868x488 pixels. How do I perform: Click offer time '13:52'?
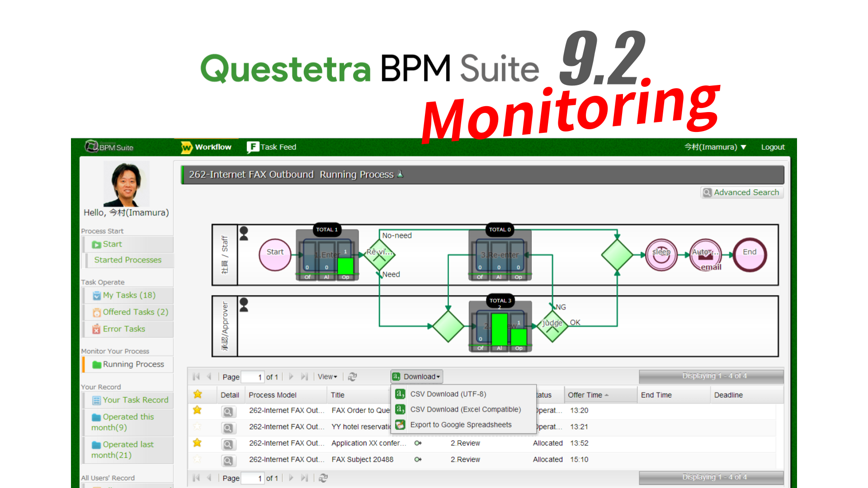[579, 443]
